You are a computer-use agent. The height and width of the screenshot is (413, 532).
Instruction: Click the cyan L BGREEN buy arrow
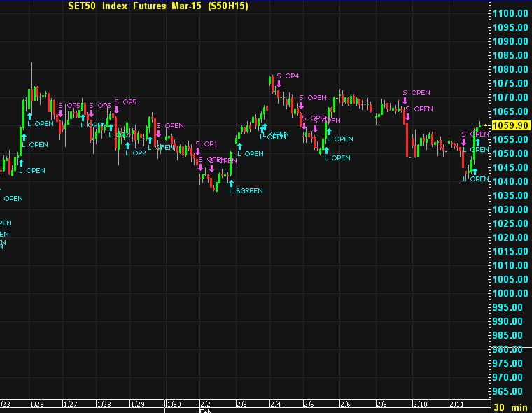[230, 183]
